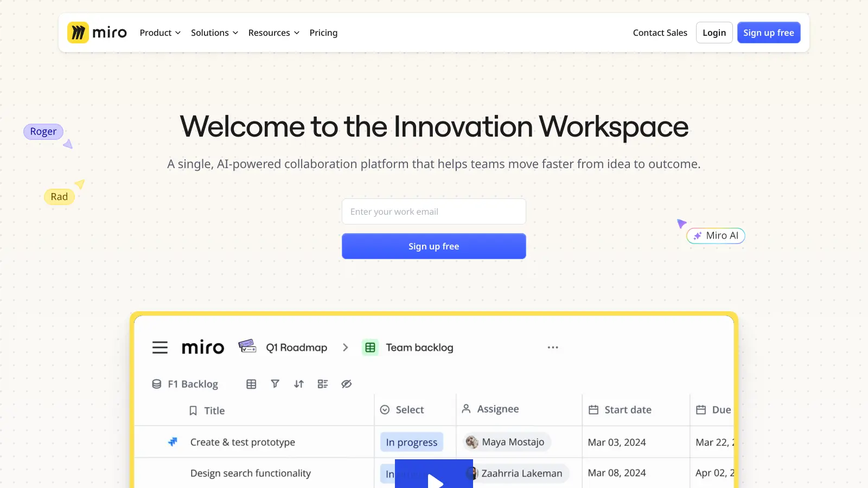Expand the Solutions dropdown menu
Screen dimensions: 868x488
214,33
